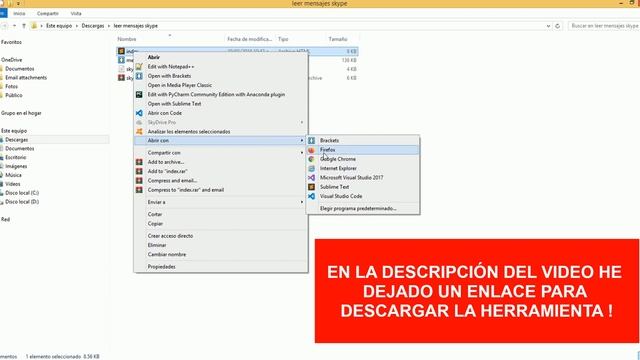The width and height of the screenshot is (640, 360).
Task: Click the Internet Explorer icon
Action: coord(311,168)
